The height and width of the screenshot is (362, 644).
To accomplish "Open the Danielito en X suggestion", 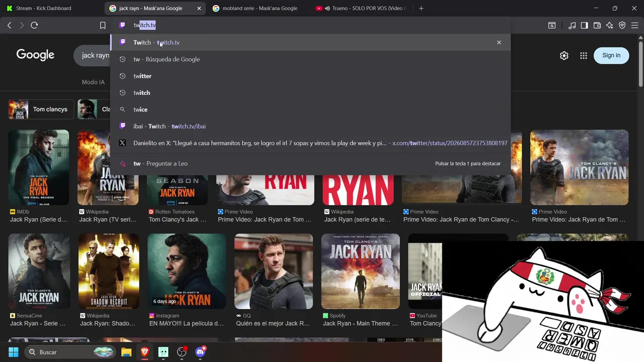I will click(x=310, y=143).
